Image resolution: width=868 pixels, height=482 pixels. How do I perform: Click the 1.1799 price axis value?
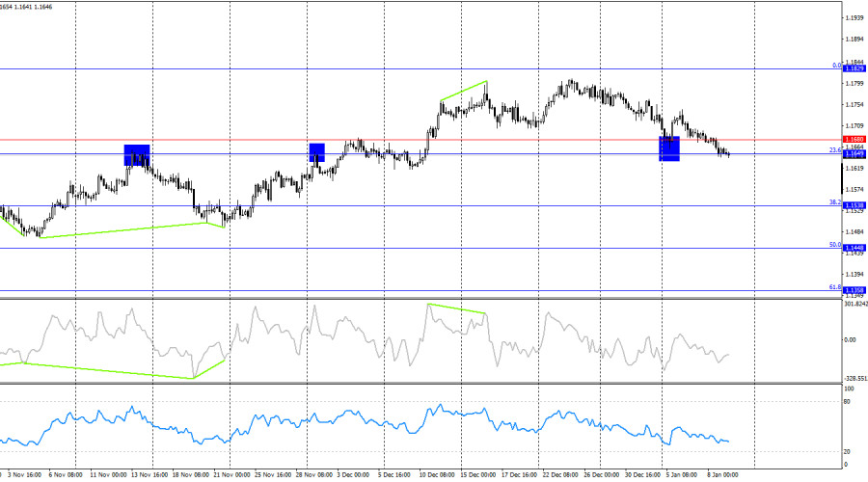pos(854,84)
